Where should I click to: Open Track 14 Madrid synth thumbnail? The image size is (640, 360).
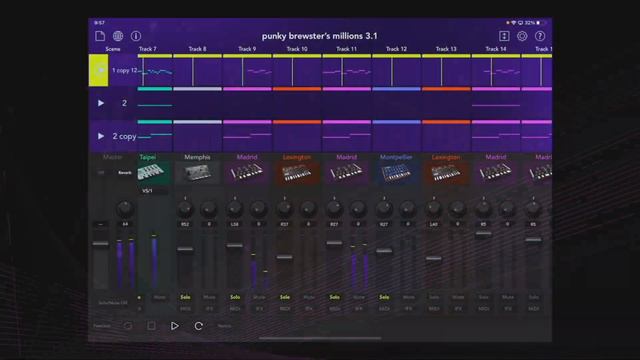click(x=496, y=173)
